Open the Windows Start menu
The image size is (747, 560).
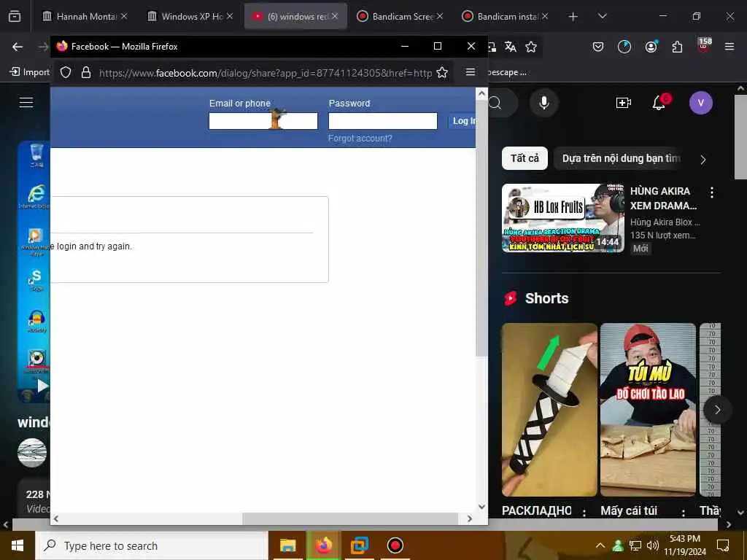[18, 545]
